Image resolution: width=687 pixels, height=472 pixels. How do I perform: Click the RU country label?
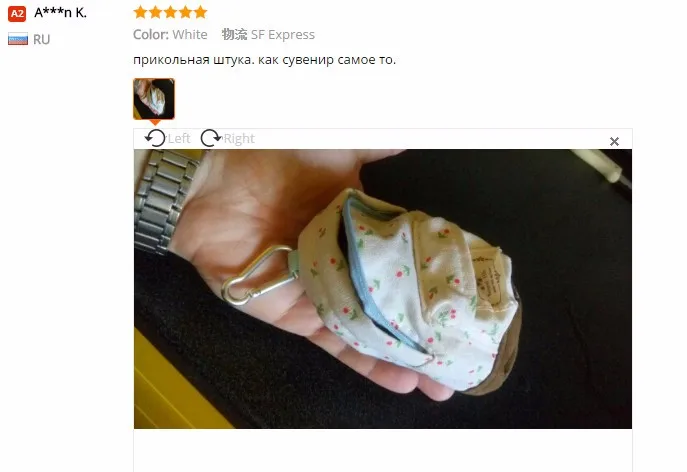[42, 39]
